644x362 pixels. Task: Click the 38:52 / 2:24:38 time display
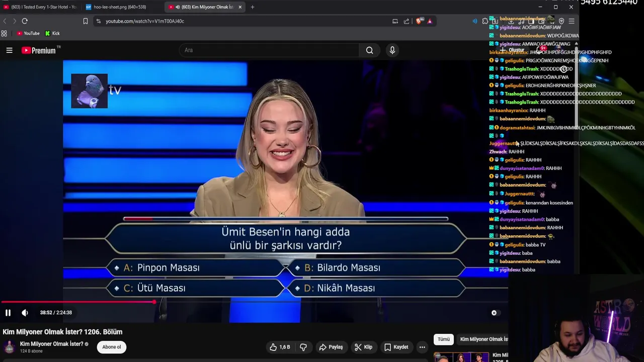[x=56, y=313]
